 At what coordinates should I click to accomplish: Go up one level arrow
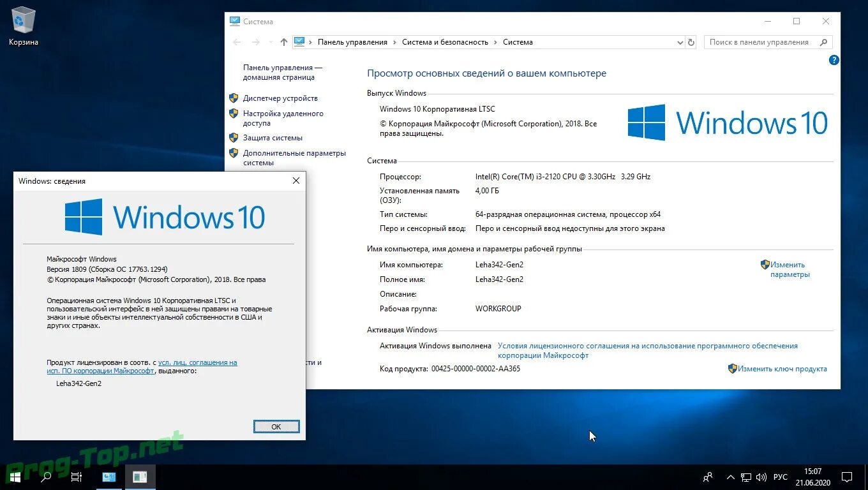284,42
